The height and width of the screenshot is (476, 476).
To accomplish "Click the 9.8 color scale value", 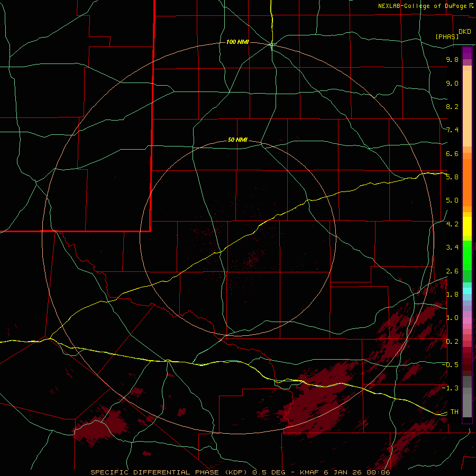I will coord(452,59).
